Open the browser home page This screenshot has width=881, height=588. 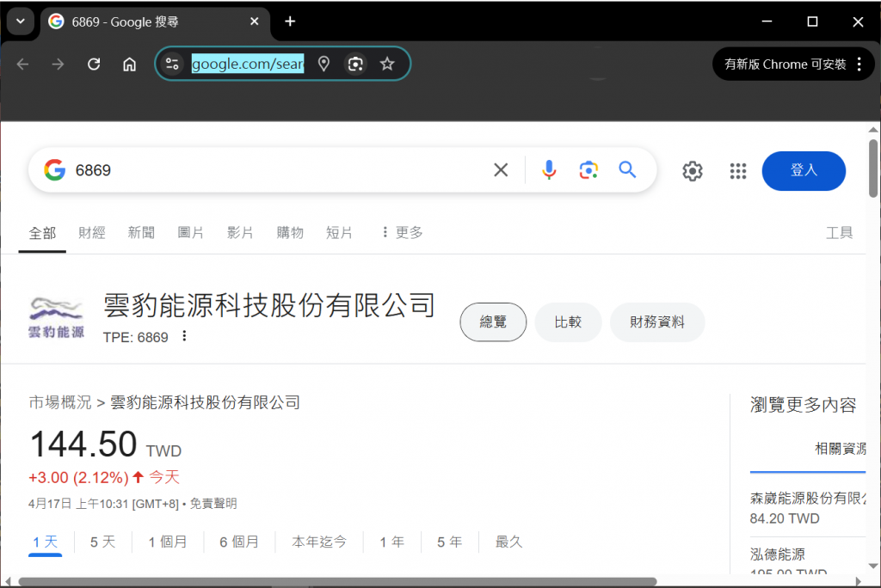tap(129, 64)
